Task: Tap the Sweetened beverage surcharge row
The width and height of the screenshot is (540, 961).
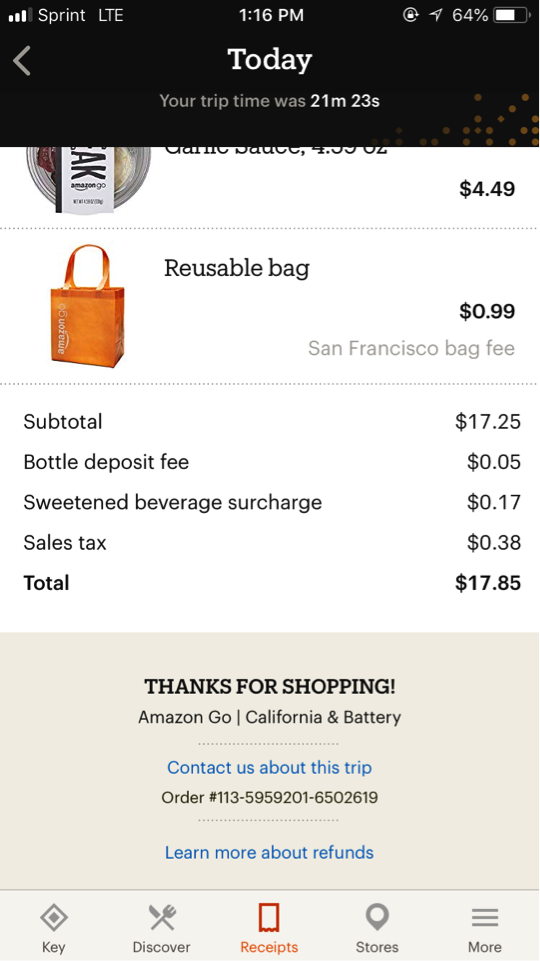Action: click(272, 503)
